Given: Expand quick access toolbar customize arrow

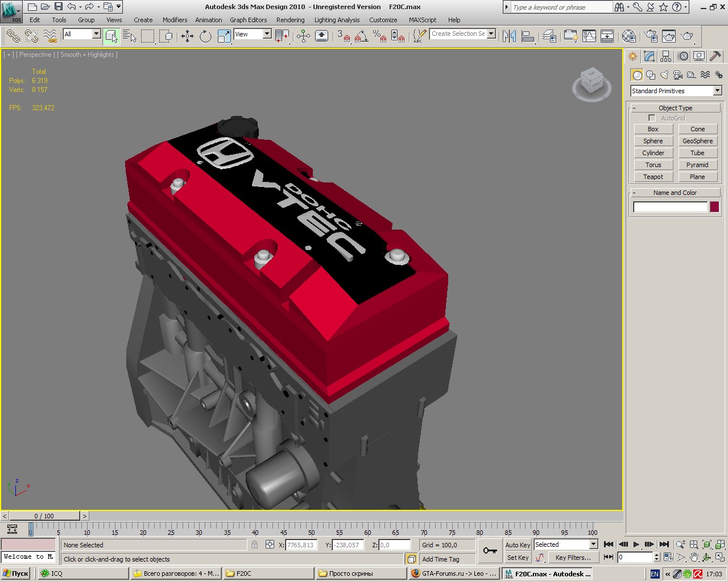Looking at the screenshot, I should click(x=118, y=7).
